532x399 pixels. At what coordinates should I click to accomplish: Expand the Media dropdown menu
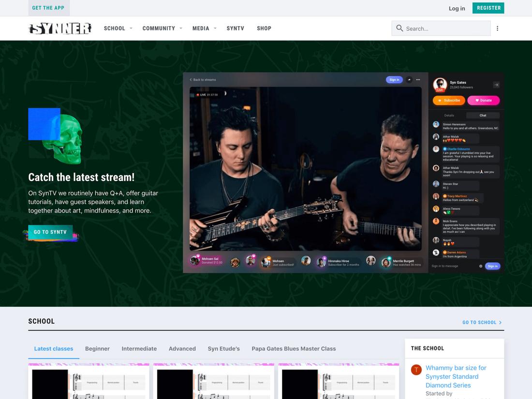pyautogui.click(x=204, y=29)
